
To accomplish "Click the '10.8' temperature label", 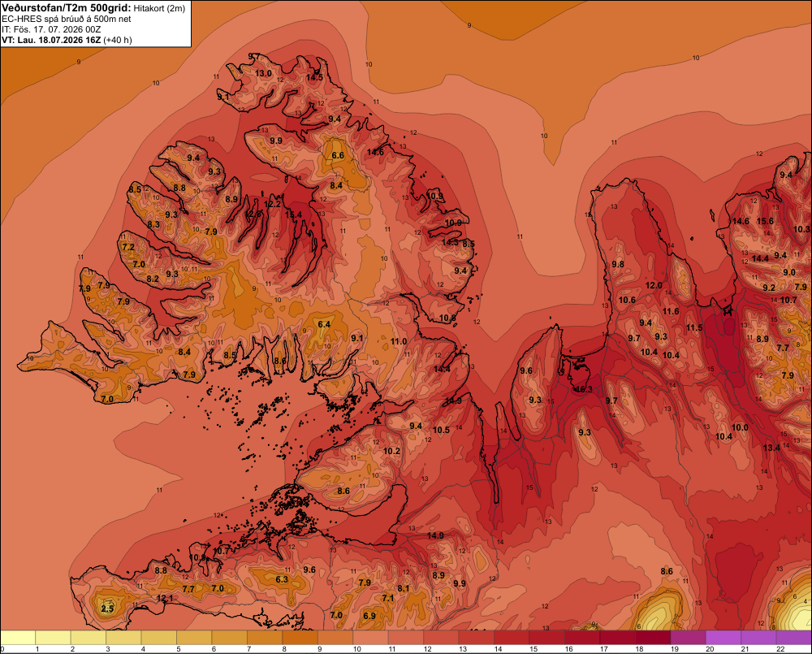I will point(447,318).
